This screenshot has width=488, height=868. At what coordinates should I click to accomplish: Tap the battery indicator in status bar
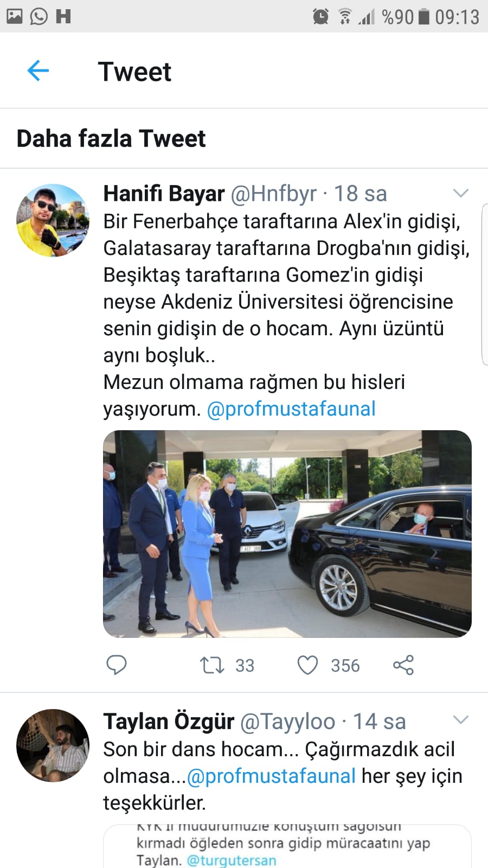click(425, 17)
